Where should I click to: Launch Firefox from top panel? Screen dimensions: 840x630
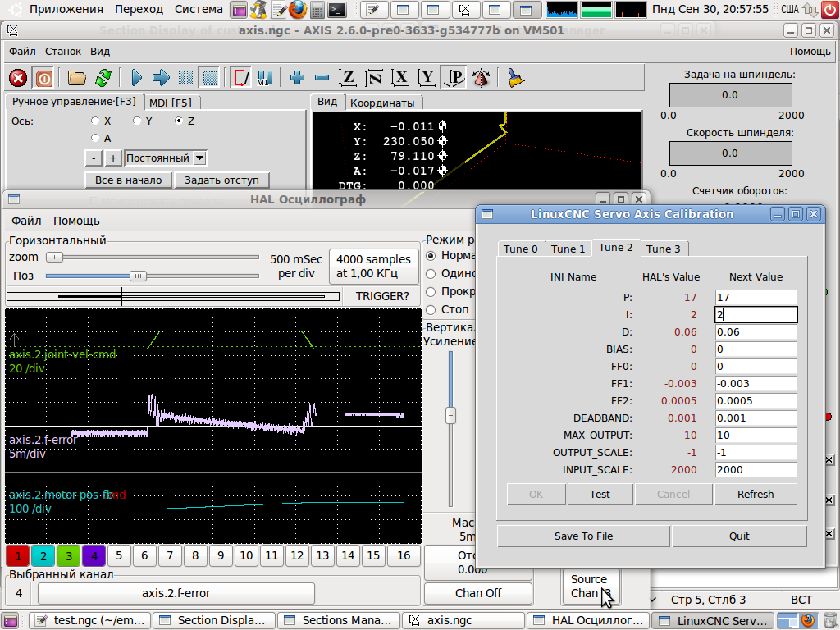(x=297, y=9)
